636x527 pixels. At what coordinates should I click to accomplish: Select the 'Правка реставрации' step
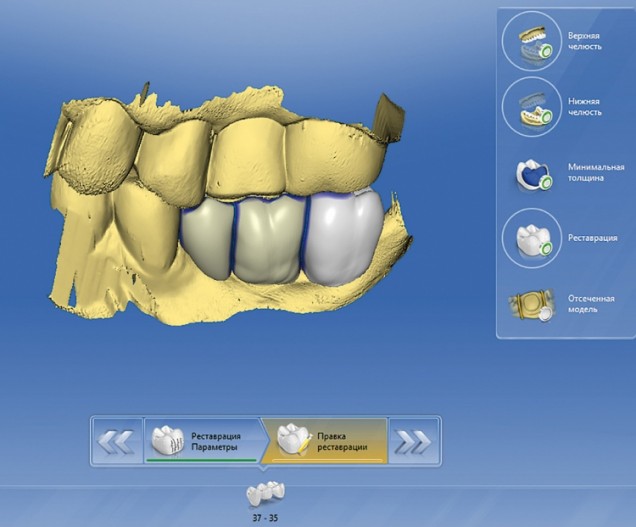click(327, 441)
